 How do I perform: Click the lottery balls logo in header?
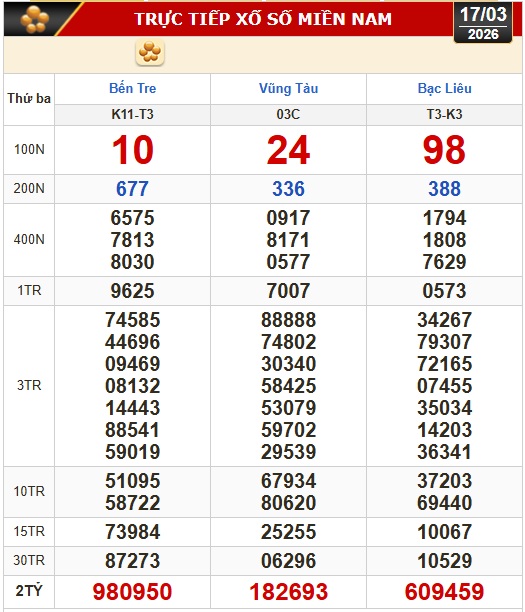tap(35, 19)
